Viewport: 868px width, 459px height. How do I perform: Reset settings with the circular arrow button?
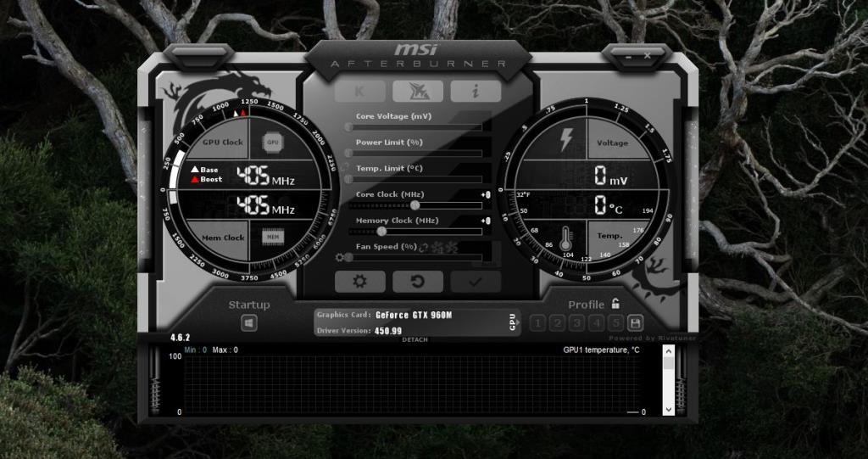[417, 282]
